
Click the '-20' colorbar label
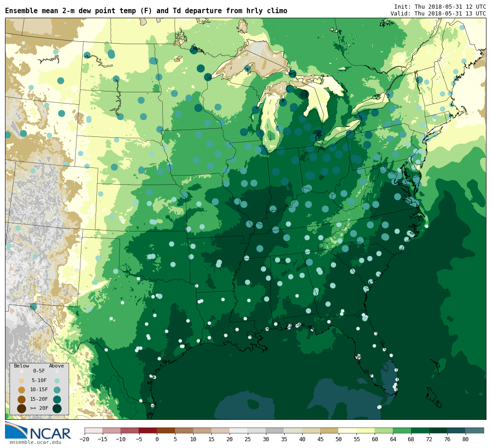[85, 439]
